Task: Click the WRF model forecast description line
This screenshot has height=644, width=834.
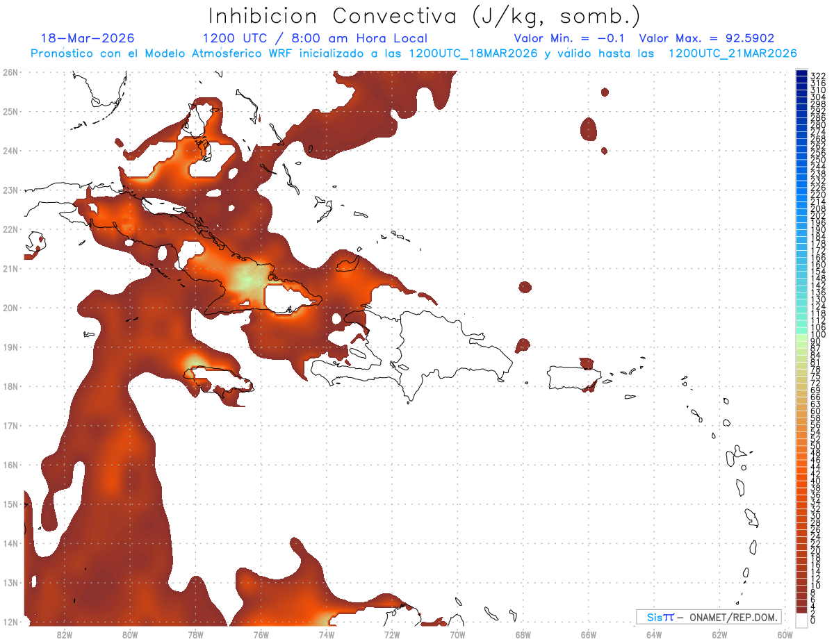Action: pos(414,53)
